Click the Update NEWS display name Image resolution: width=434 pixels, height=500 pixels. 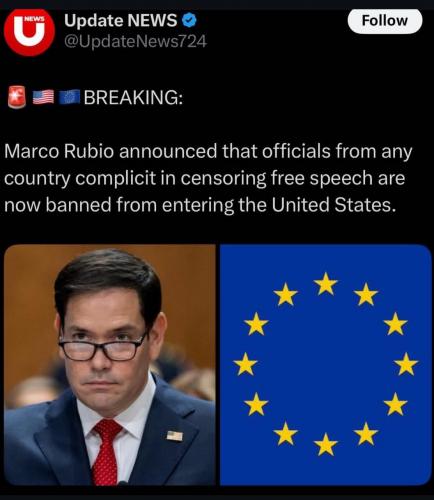120,20
